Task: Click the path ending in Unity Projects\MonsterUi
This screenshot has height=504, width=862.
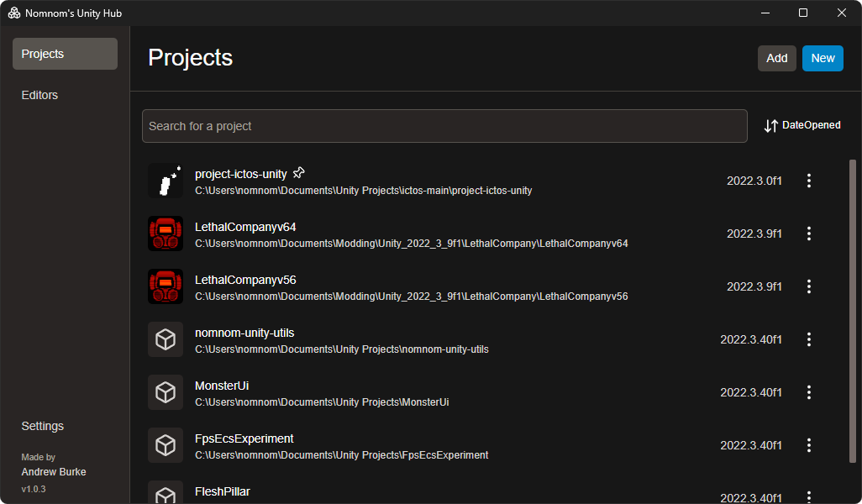Action: tap(322, 402)
